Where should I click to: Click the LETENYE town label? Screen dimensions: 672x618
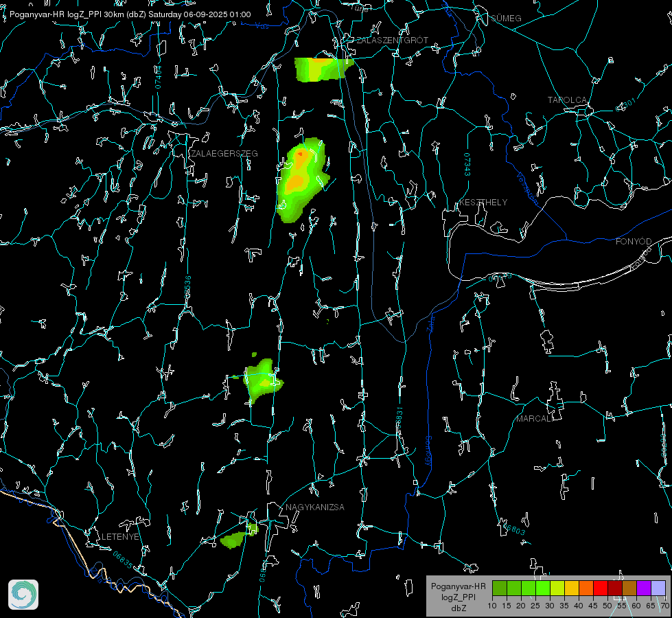tap(120, 536)
